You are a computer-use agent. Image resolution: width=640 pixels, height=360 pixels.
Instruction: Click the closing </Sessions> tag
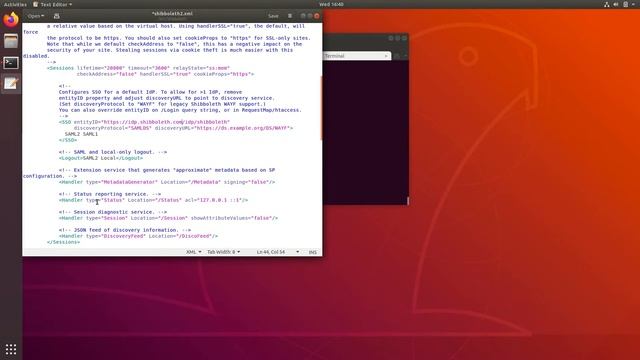click(x=63, y=242)
